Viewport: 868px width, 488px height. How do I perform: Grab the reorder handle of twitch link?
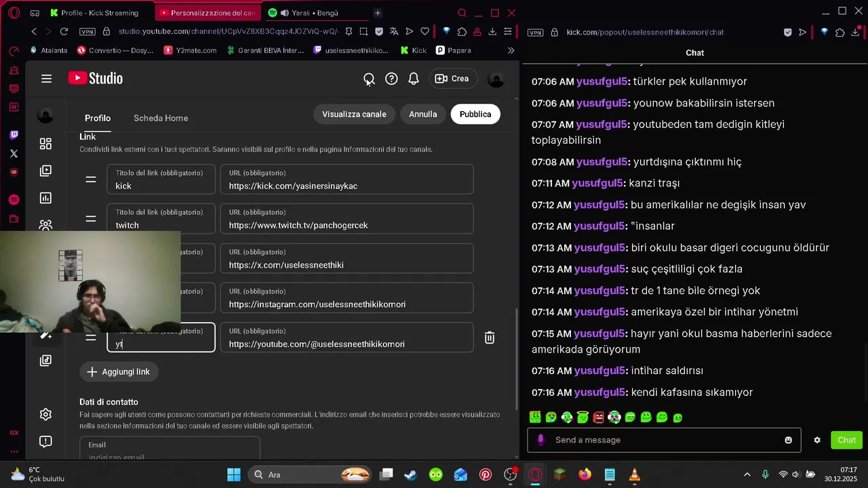point(90,219)
